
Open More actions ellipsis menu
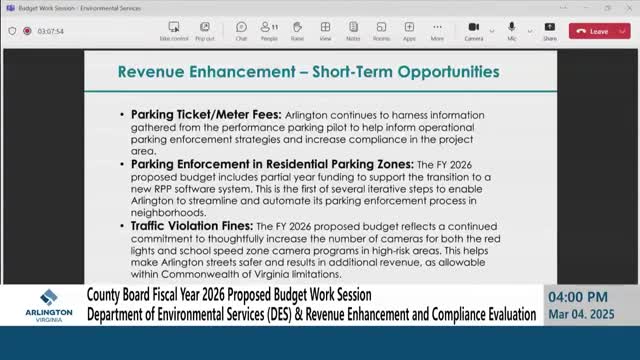click(x=437, y=31)
